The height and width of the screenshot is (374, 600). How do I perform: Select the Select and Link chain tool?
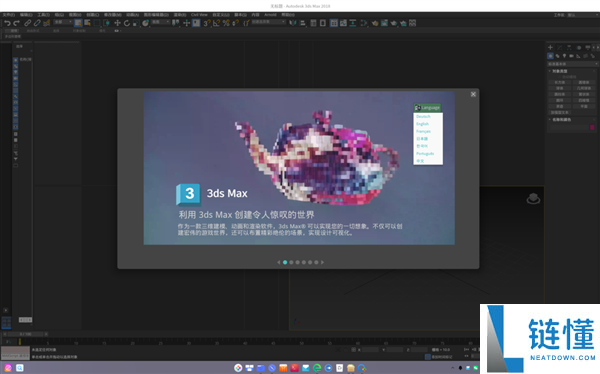tap(28, 23)
